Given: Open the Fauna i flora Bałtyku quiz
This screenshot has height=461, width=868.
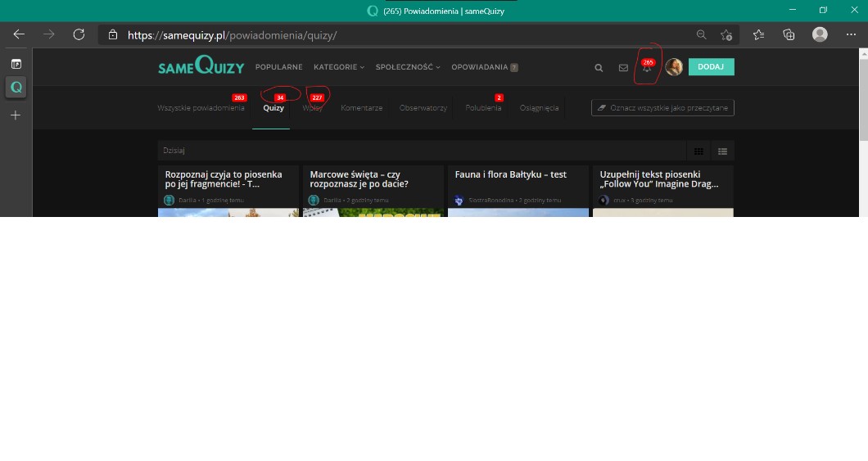Looking at the screenshot, I should 511,174.
